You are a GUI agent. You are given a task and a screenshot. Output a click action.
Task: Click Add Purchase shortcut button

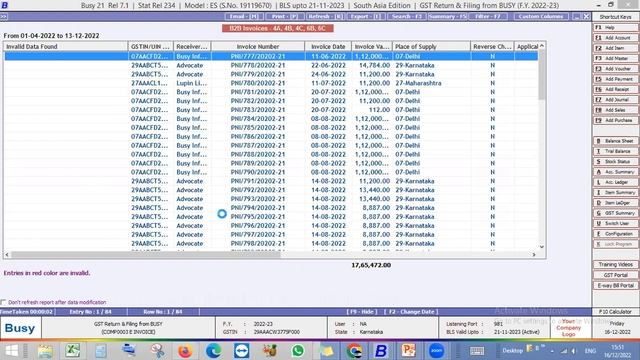click(616, 120)
